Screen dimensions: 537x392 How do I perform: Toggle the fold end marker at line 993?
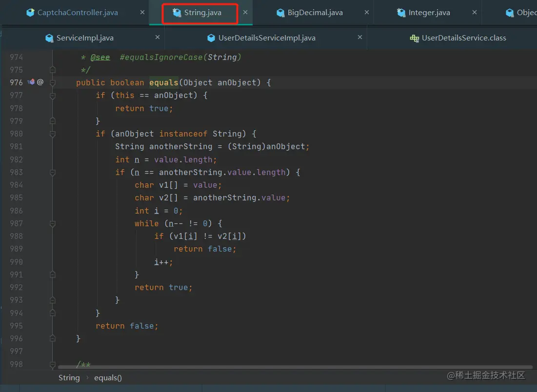click(53, 300)
